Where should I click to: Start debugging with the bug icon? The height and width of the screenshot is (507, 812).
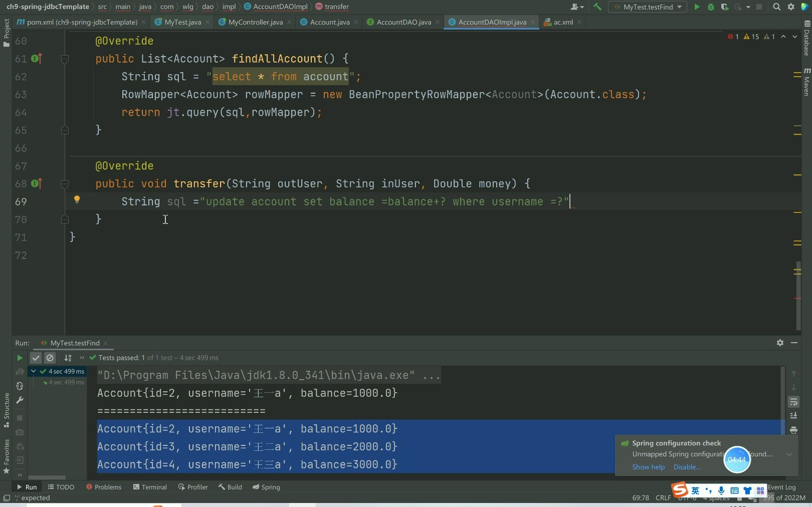(711, 7)
